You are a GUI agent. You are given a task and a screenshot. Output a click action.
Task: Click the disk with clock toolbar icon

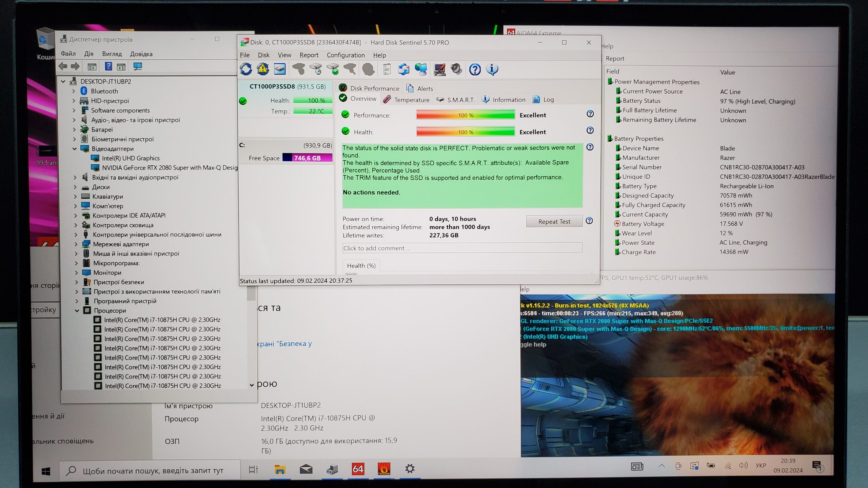[x=316, y=69]
